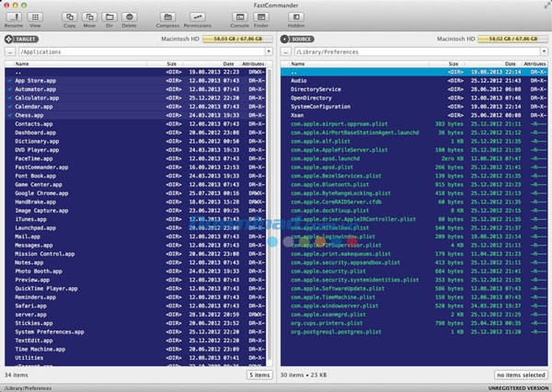552x392 pixels.
Task: Select Xsan folder row
Action: tap(414, 115)
